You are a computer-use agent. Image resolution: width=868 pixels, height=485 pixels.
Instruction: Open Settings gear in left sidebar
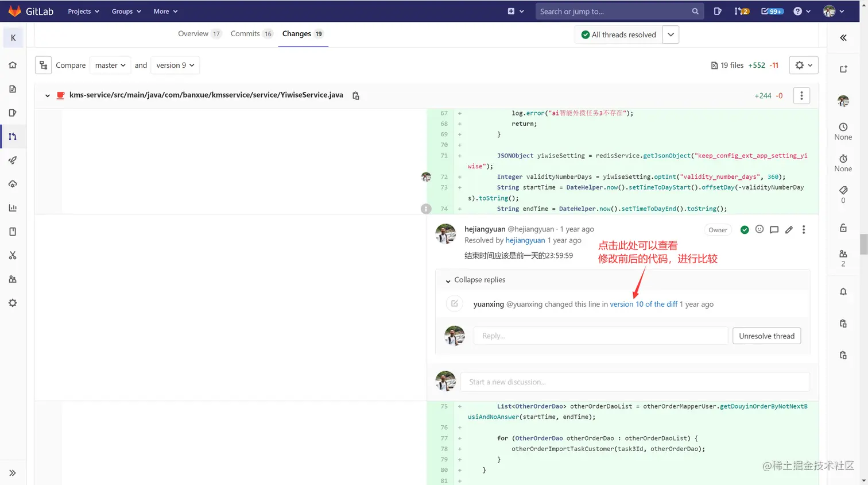coord(13,303)
